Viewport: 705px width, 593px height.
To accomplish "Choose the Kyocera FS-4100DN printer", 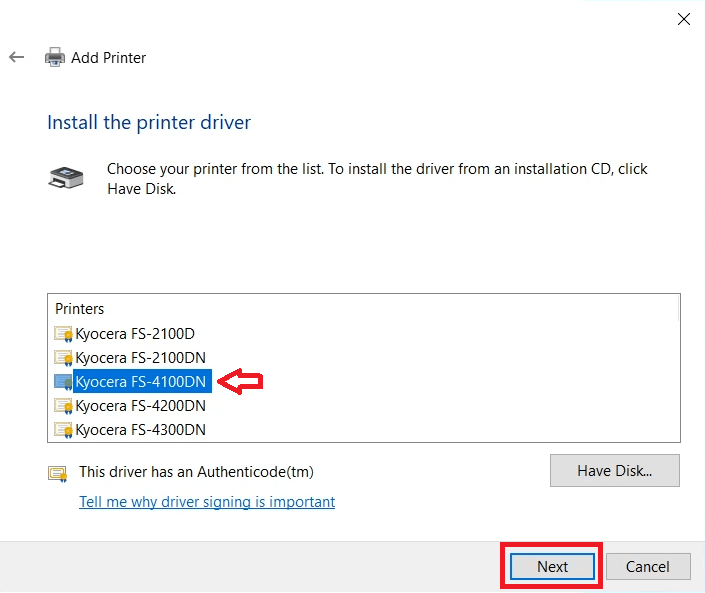I will click(x=142, y=382).
